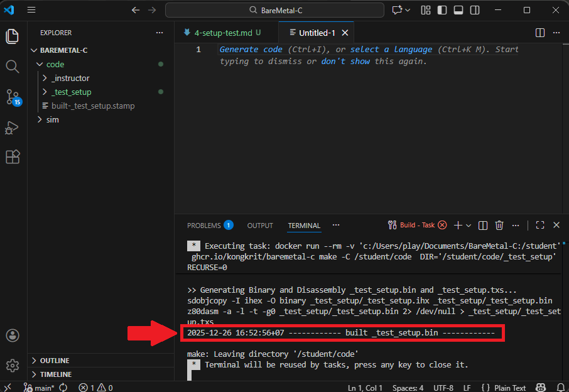The image size is (569, 392).
Task: Open Source Control view with 15 changes
Action: [x=13, y=97]
